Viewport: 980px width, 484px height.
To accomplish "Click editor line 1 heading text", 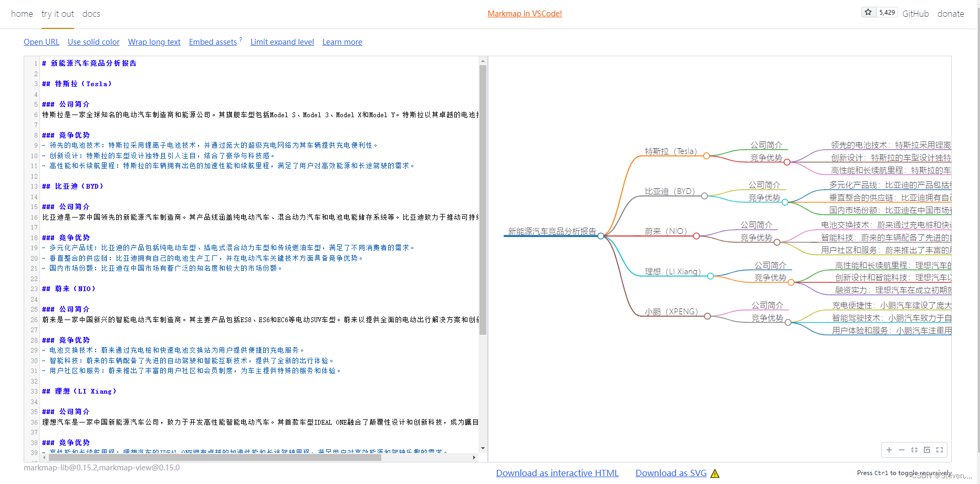I will [89, 63].
